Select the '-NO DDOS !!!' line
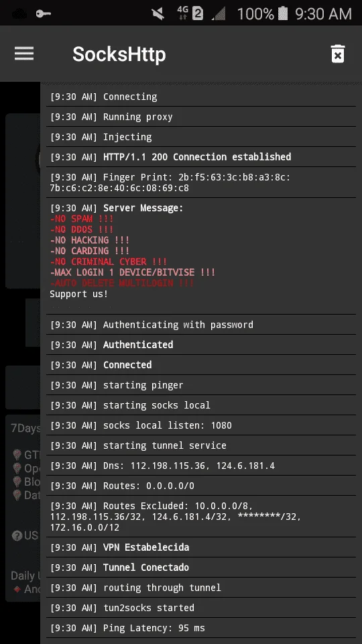 coord(82,229)
